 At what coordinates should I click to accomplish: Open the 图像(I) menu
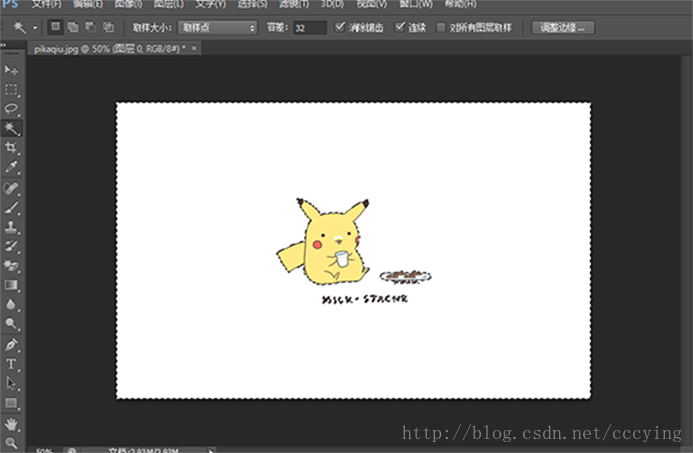pos(128,4)
